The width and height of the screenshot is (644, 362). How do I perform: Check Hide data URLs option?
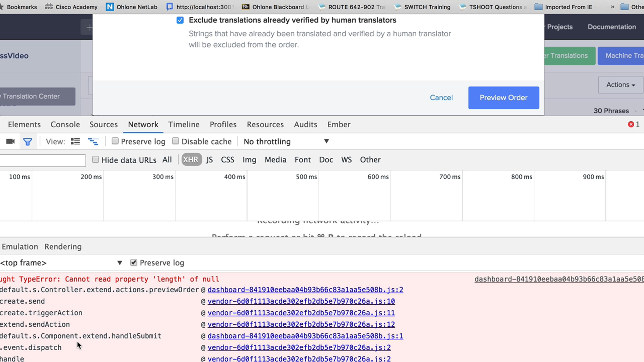pos(96,160)
